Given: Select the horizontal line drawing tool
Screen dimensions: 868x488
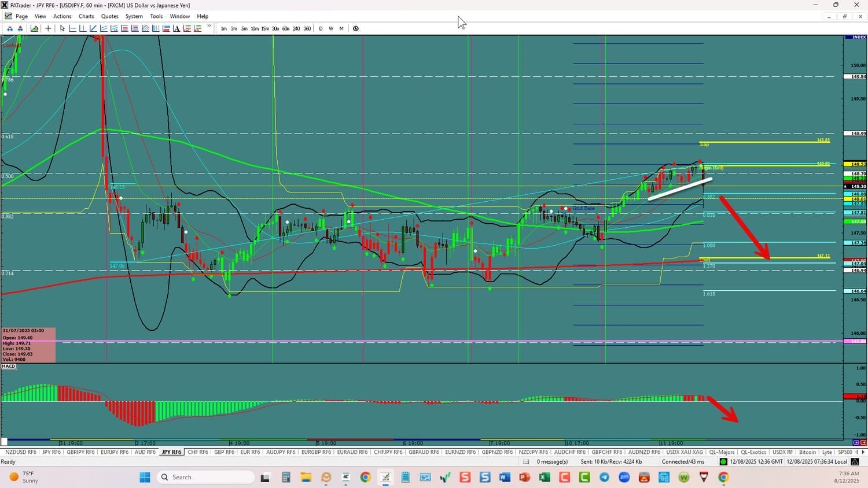Looking at the screenshot, I should click(x=73, y=28).
